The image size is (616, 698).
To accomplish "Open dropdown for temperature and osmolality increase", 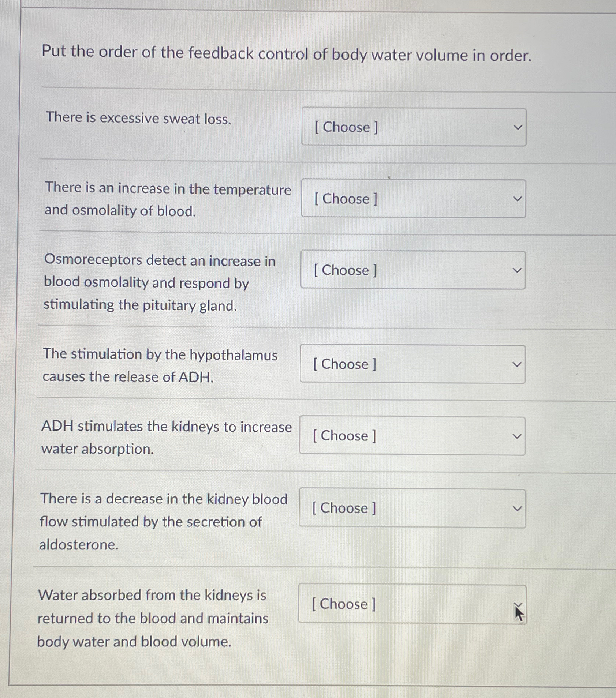I will 413,199.
